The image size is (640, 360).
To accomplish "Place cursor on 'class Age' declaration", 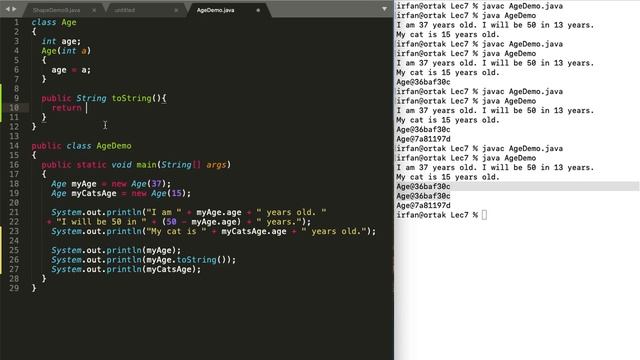I will click(54, 22).
